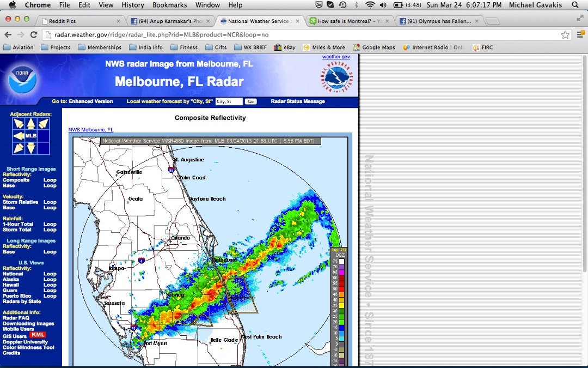Switch to How safe is Montreal tab
Screen dimensions: 588x368
click(x=350, y=21)
